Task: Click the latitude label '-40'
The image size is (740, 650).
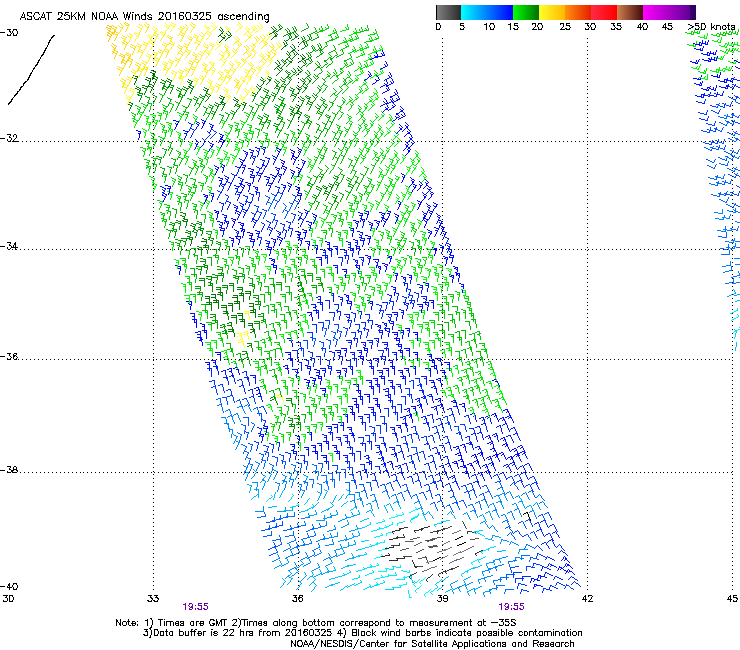Action: click(9, 586)
